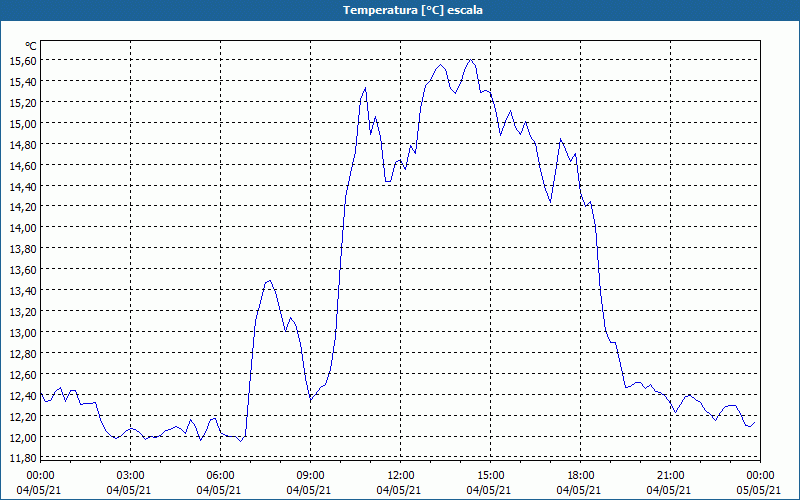
Task: Select the 12,40 axis value
Action: (23, 395)
